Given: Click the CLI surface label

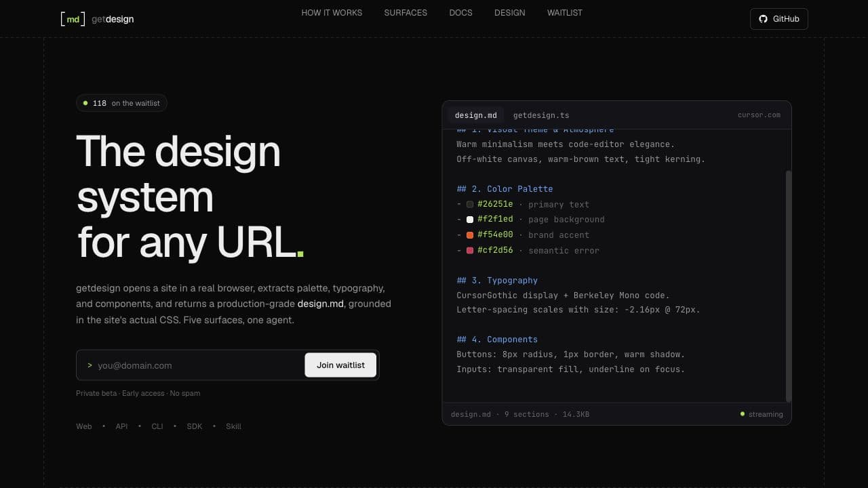Looking at the screenshot, I should [x=157, y=426].
